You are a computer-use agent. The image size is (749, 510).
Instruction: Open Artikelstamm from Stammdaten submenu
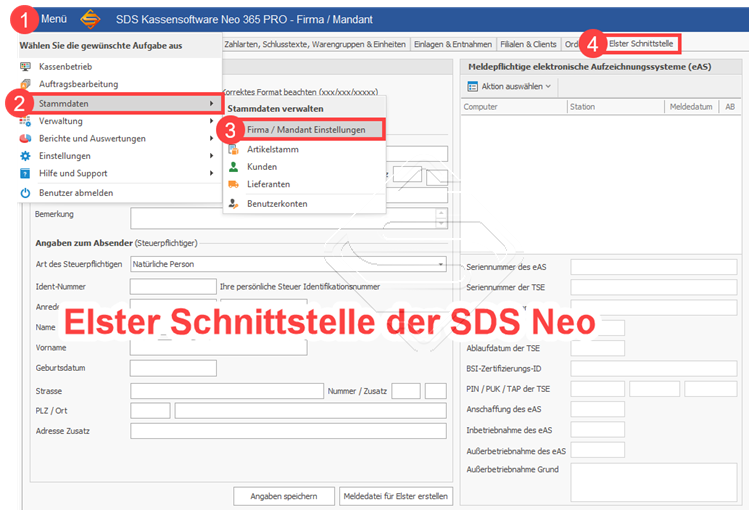point(304,149)
